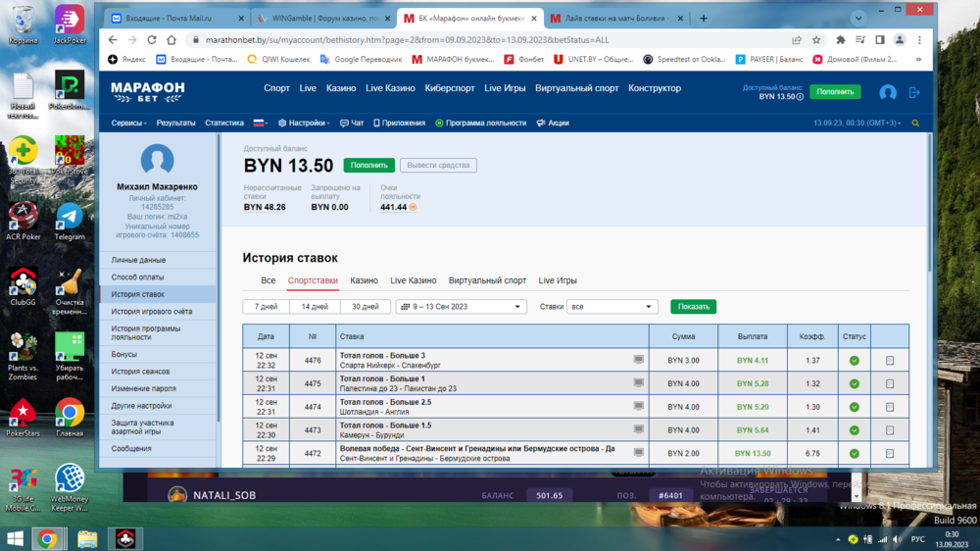Viewport: 980px width, 551px height.
Task: Open the receipt icon for bet 4472
Action: click(x=889, y=454)
